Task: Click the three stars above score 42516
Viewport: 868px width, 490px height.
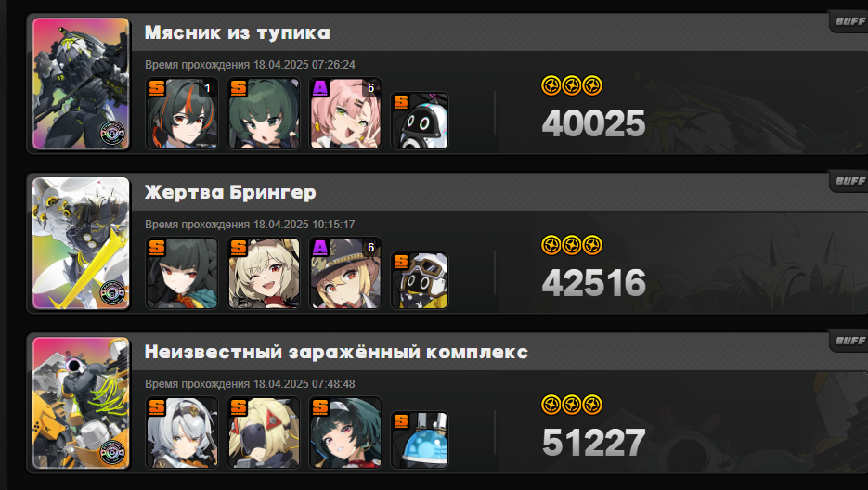Action: pyautogui.click(x=572, y=245)
